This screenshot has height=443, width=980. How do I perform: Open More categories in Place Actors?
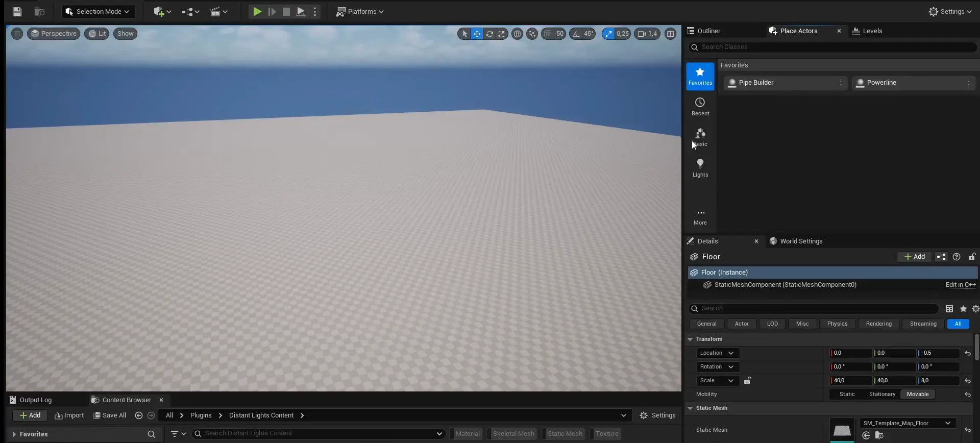(x=700, y=217)
